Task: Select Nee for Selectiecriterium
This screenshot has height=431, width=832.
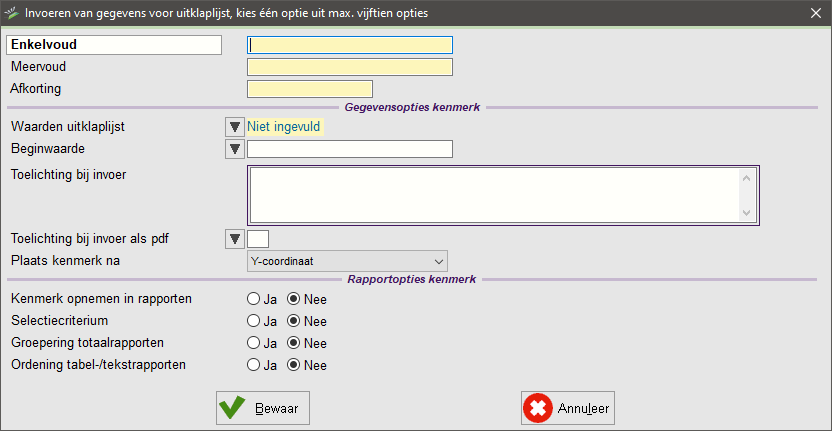Action: coord(293,321)
